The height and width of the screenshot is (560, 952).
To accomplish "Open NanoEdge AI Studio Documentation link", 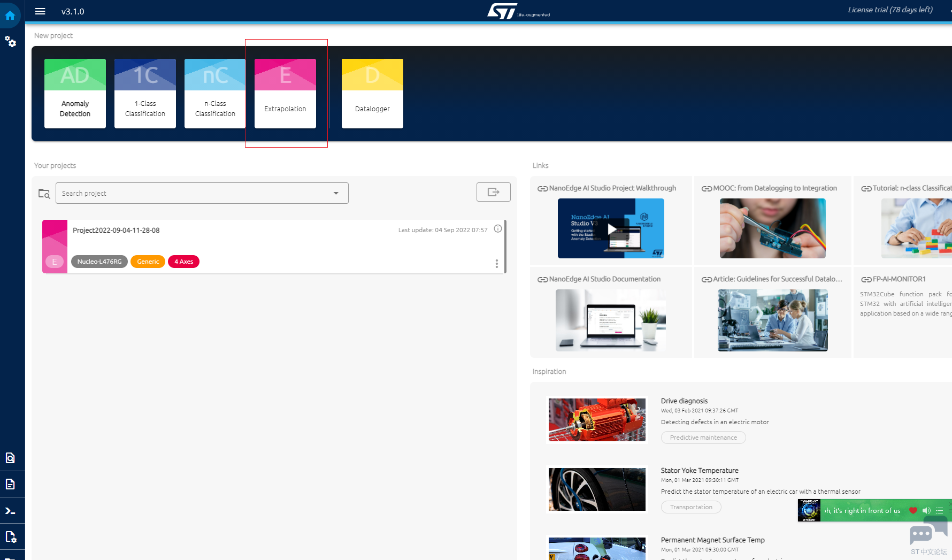I will pyautogui.click(x=605, y=279).
